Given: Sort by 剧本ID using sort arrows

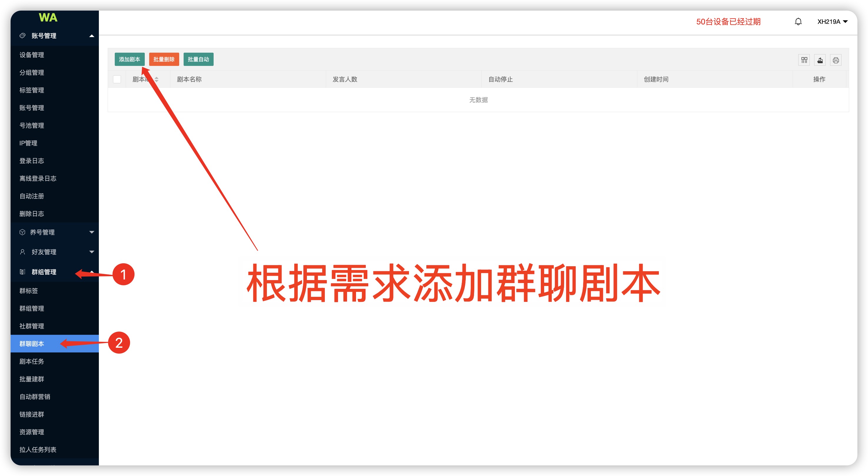Looking at the screenshot, I should 156,79.
